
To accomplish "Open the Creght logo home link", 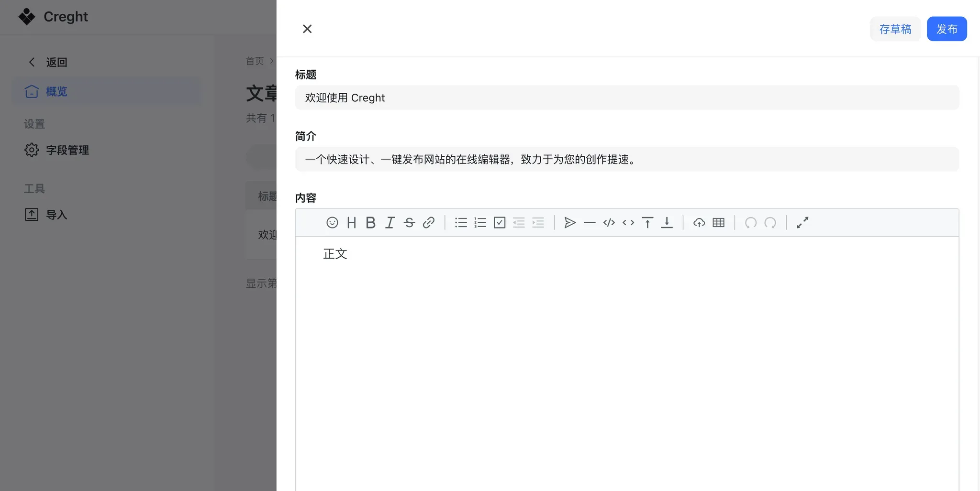I will pos(53,17).
